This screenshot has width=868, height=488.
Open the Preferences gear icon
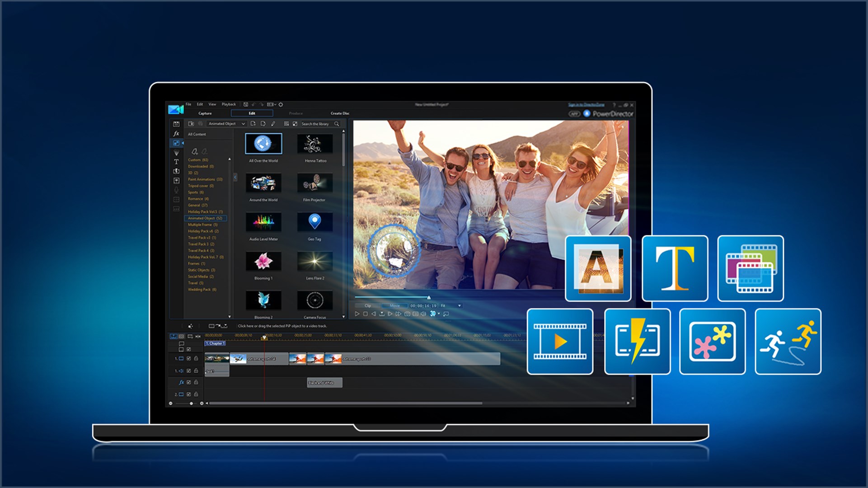[281, 104]
